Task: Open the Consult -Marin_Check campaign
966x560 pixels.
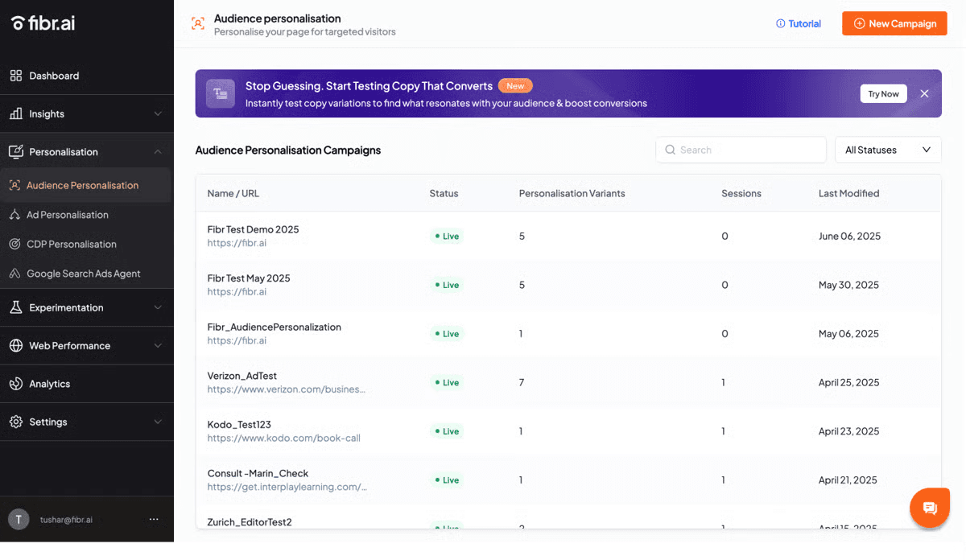Action: 258,473
